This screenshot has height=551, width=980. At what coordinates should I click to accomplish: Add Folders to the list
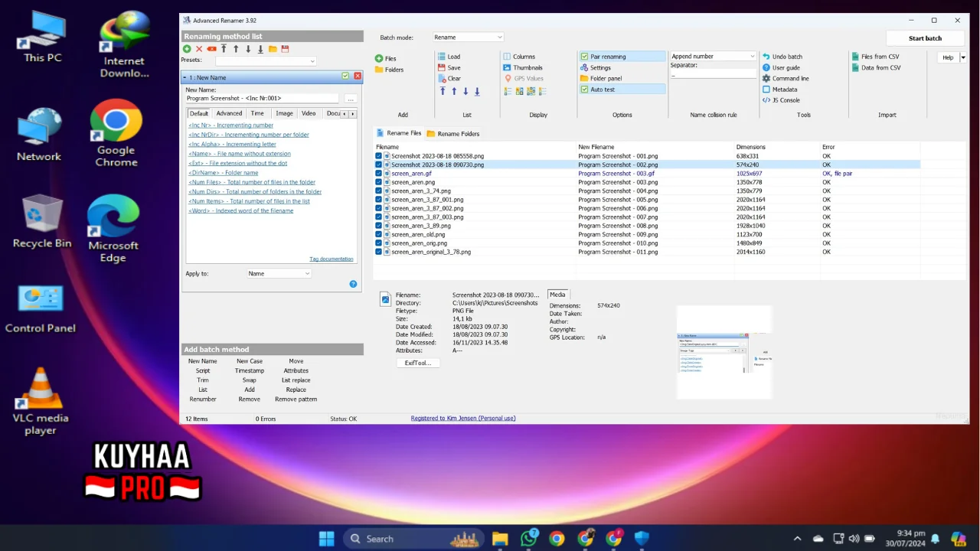(389, 70)
